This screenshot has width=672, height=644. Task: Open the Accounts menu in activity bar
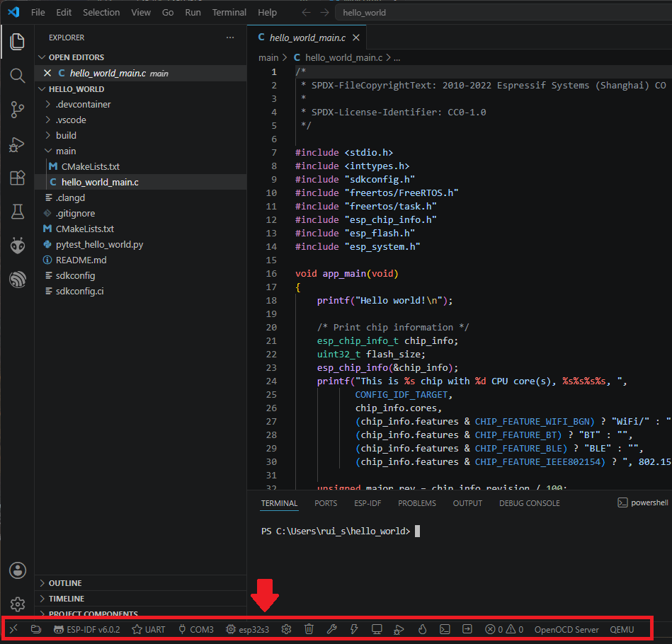pos(17,570)
